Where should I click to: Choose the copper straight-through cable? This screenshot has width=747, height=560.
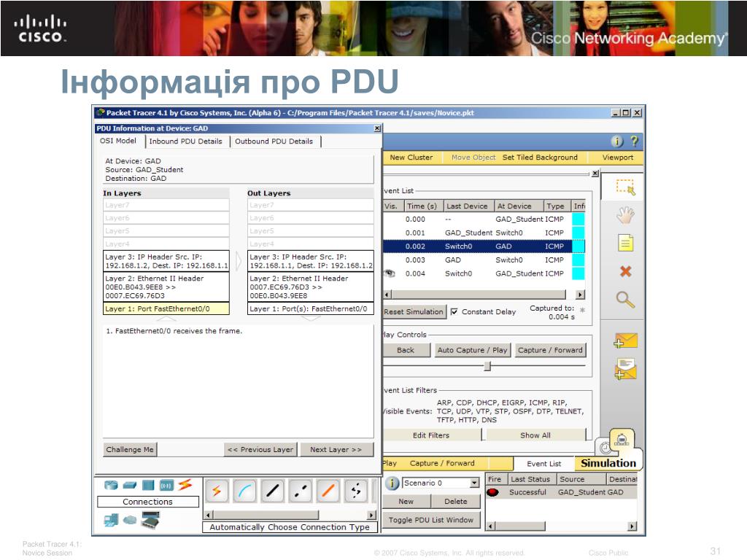[273, 491]
